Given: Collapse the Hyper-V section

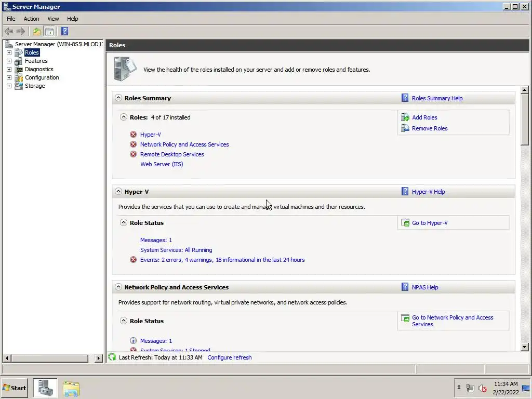Looking at the screenshot, I should [118, 191].
